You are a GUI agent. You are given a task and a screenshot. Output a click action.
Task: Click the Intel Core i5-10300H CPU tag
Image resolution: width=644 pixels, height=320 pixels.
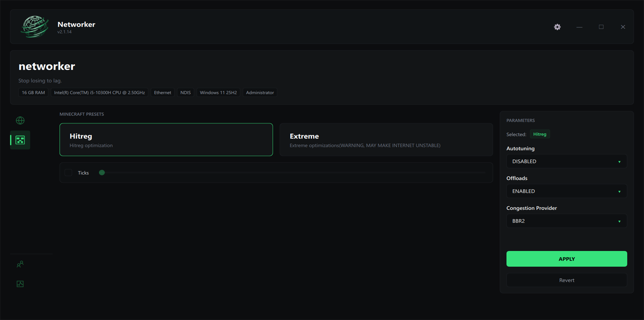tap(100, 93)
